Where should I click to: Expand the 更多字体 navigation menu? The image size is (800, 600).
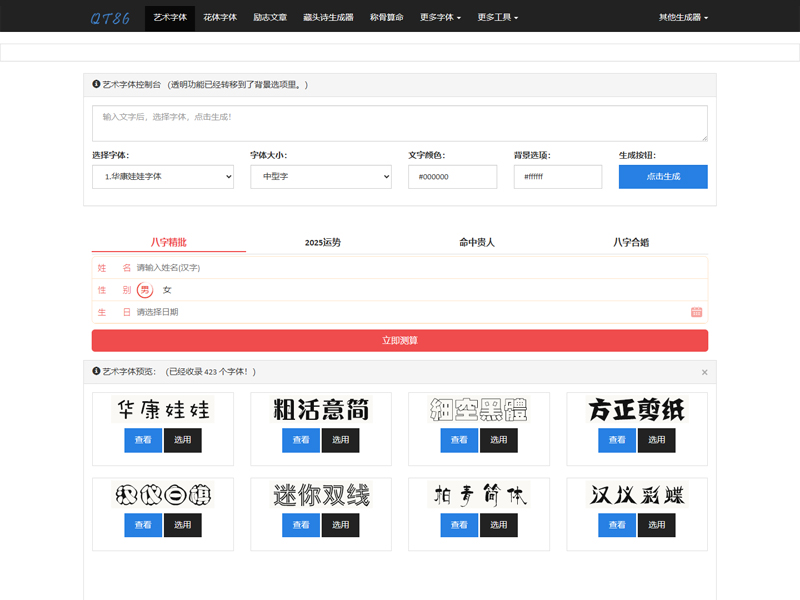[x=440, y=17]
